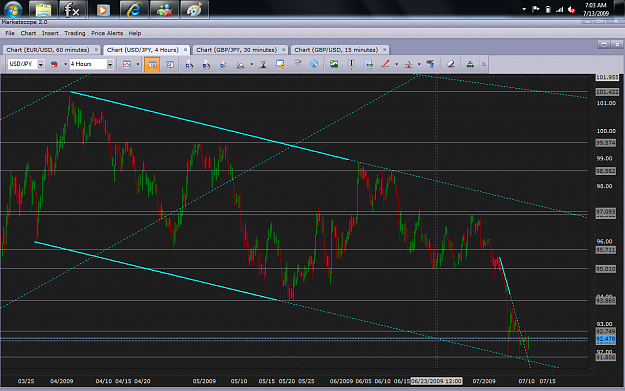Viewport: 625px width, 391px height.
Task: Close the GBP/JPY 30 minutes chart tab
Action: (283, 50)
